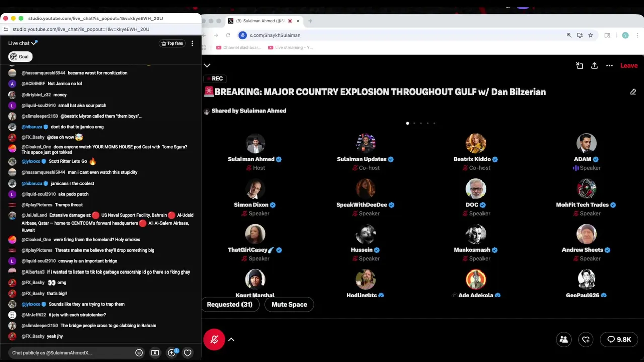This screenshot has height=362, width=644.
Task: Click the YouTube chat site settings icon
Action: click(x=6, y=29)
